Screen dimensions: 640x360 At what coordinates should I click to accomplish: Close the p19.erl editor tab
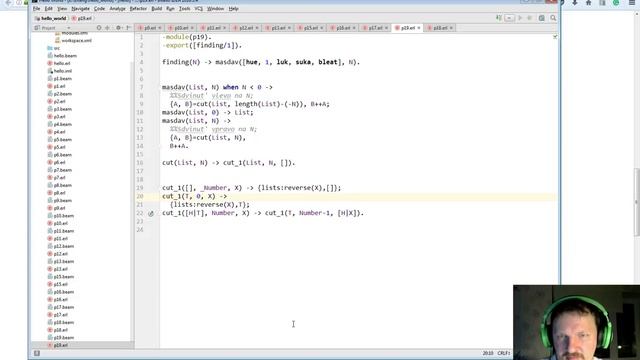pos(419,28)
